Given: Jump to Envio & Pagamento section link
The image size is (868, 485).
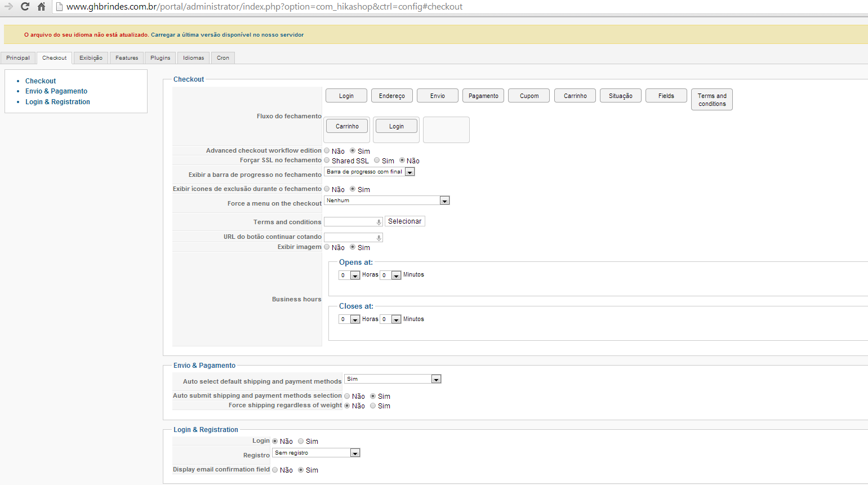Looking at the screenshot, I should pos(56,91).
